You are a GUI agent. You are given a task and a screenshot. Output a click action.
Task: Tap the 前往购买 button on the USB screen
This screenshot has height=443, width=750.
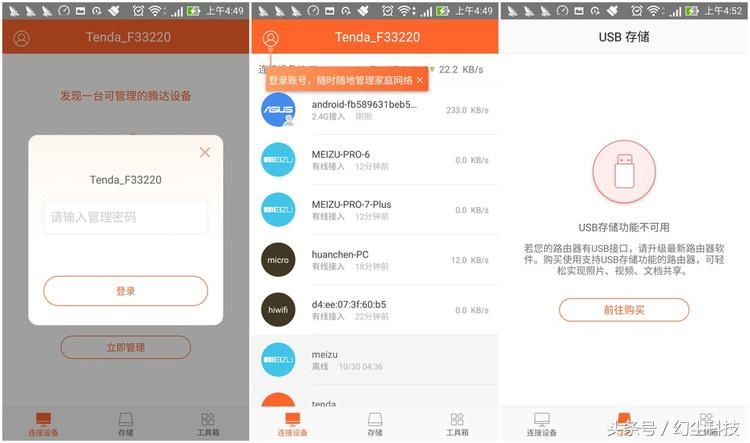[x=623, y=310]
